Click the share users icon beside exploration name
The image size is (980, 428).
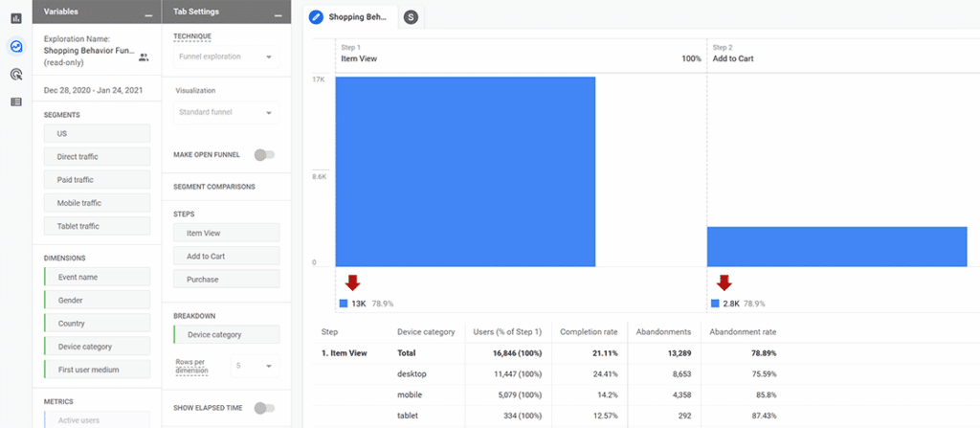point(144,56)
